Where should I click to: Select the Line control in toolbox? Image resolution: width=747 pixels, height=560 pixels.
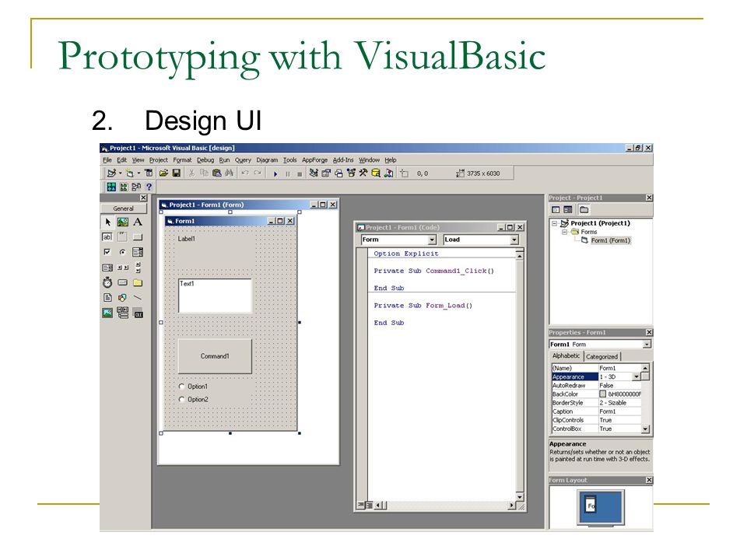(138, 298)
